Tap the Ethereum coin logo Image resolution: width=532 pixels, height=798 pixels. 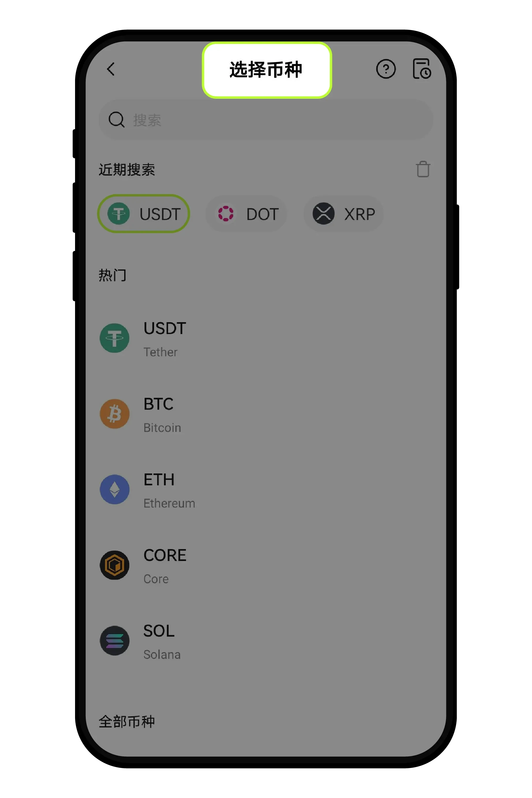point(114,489)
